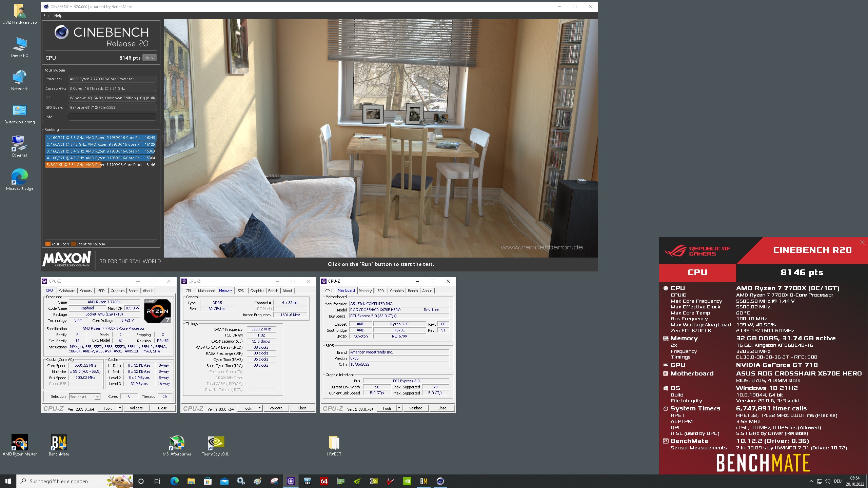This screenshot has width=868, height=488.
Task: Select ranking row 4 with score 15364
Action: click(101, 158)
